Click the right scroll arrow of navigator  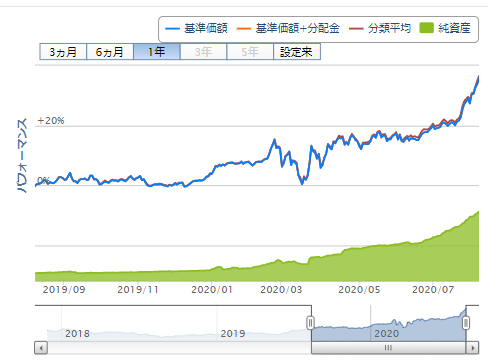click(472, 348)
